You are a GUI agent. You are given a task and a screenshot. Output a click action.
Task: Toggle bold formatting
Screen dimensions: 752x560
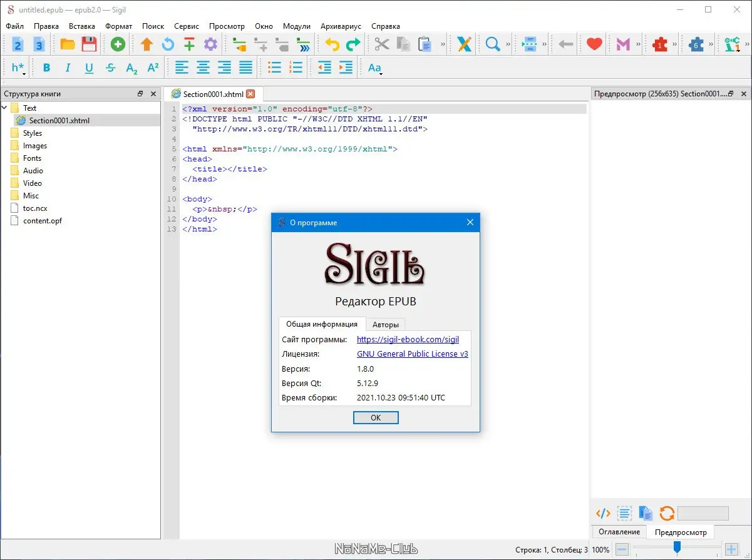[46, 68]
